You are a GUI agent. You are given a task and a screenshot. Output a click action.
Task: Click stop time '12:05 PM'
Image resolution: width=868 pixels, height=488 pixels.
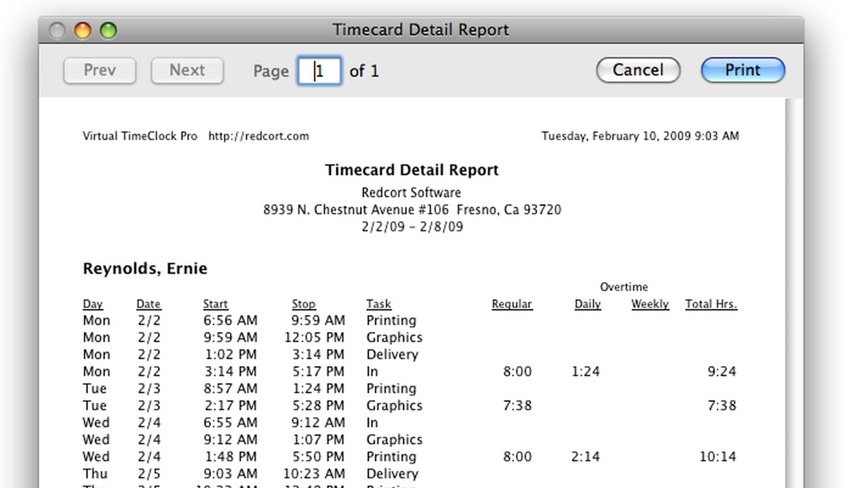tap(315, 338)
